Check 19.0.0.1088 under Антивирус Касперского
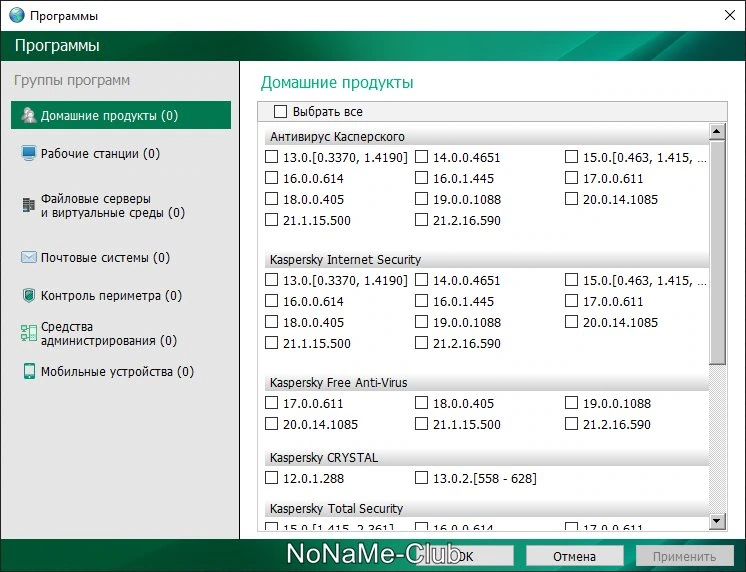746x572 pixels. 421,198
